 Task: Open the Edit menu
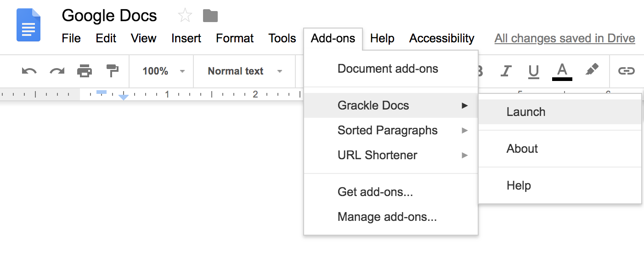click(x=106, y=38)
